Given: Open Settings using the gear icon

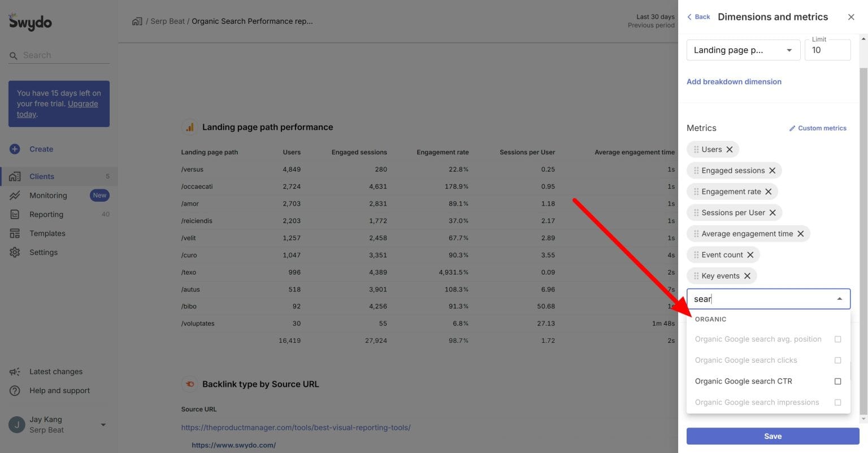Looking at the screenshot, I should (14, 252).
